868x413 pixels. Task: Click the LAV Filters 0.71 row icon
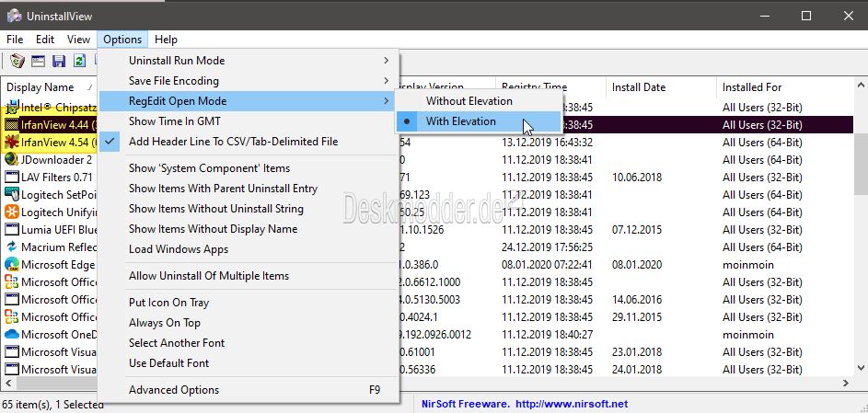pyautogui.click(x=12, y=177)
